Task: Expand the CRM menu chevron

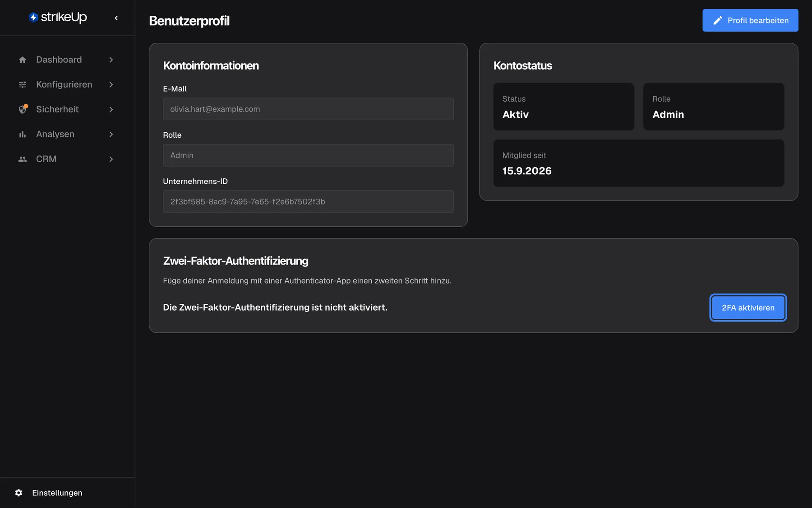Action: (111, 159)
